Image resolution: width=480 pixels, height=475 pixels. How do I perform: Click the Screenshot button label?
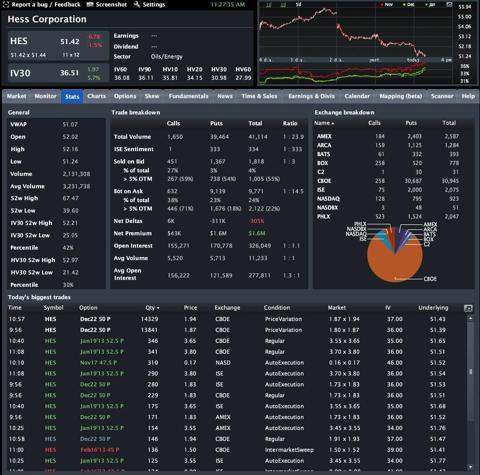pyautogui.click(x=111, y=5)
